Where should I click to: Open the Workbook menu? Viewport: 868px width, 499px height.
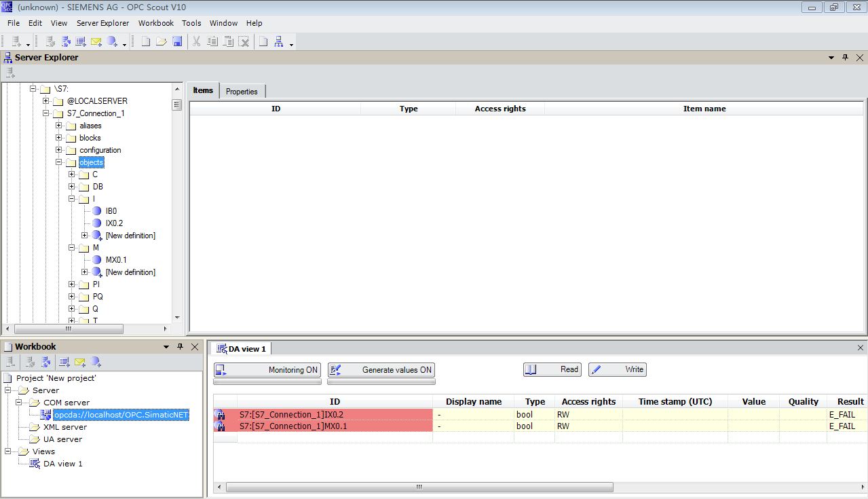pyautogui.click(x=156, y=23)
